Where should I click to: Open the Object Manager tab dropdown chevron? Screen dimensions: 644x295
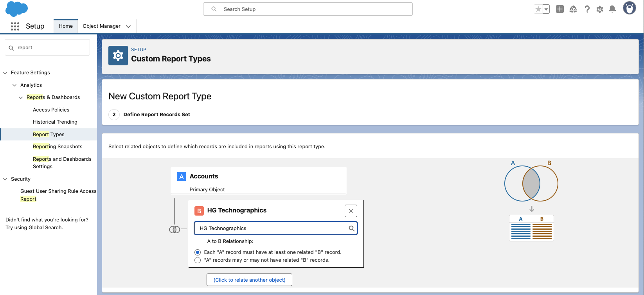128,26
